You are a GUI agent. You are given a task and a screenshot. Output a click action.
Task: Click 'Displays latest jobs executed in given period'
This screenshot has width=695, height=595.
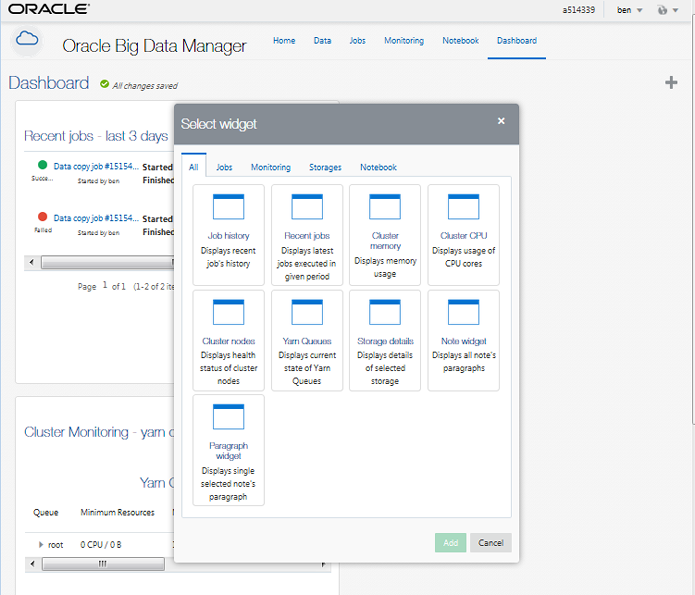tap(307, 263)
